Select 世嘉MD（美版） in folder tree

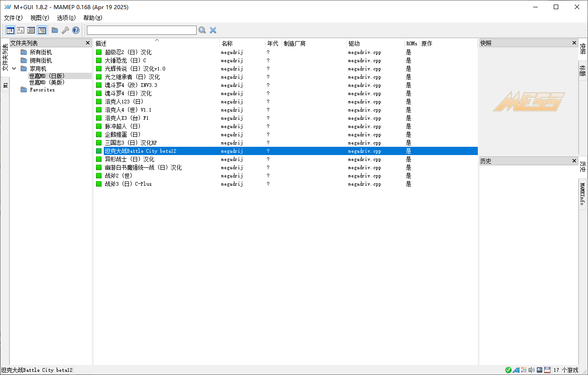click(x=47, y=82)
